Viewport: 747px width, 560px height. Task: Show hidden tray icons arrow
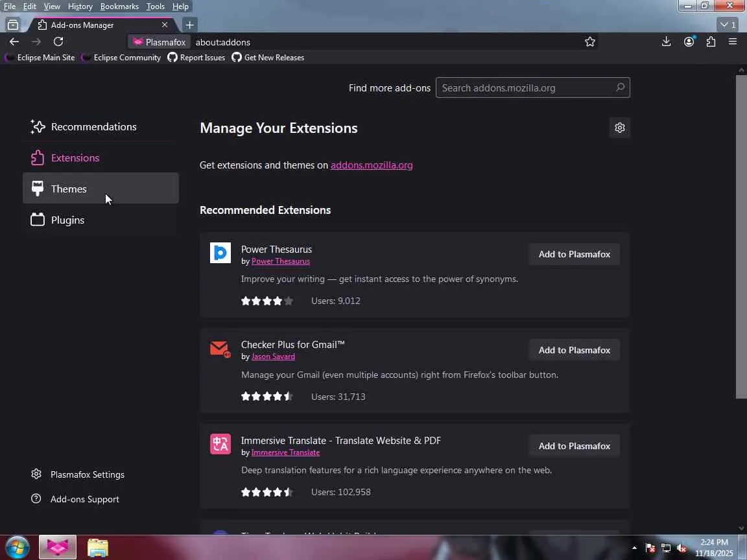pyautogui.click(x=634, y=548)
